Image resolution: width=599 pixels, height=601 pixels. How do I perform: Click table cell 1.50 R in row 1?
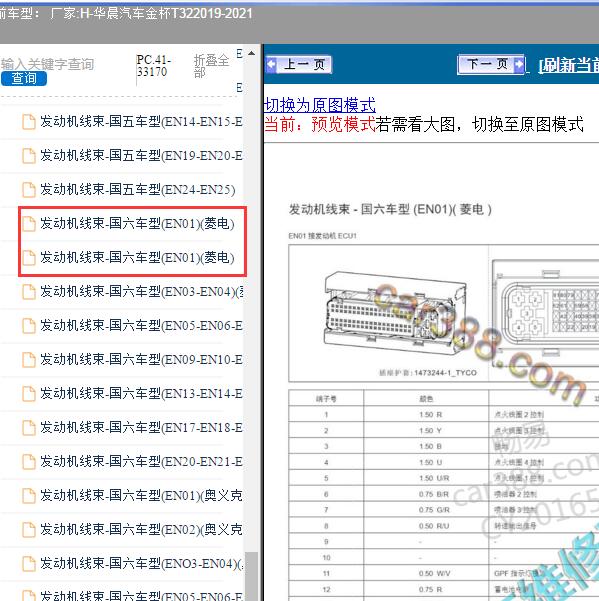(431, 415)
